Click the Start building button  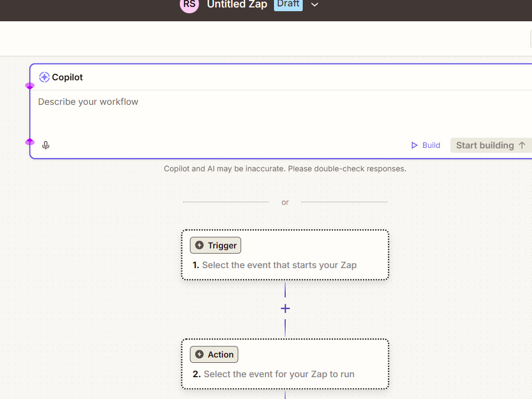coord(491,145)
